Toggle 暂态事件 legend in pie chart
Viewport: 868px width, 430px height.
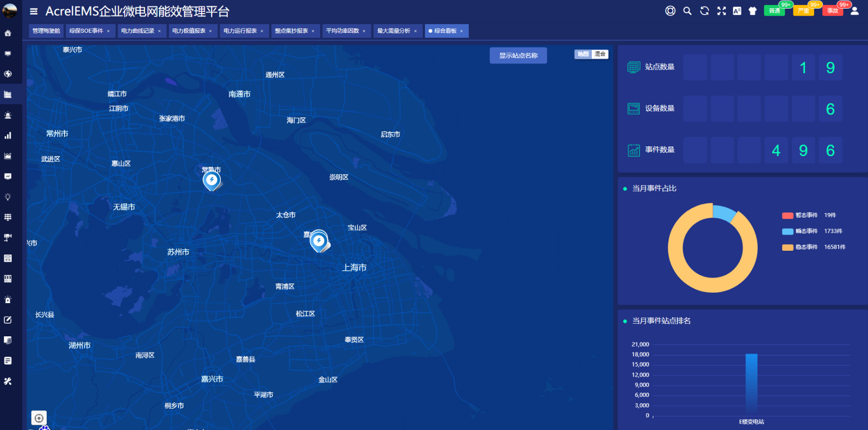point(809,215)
